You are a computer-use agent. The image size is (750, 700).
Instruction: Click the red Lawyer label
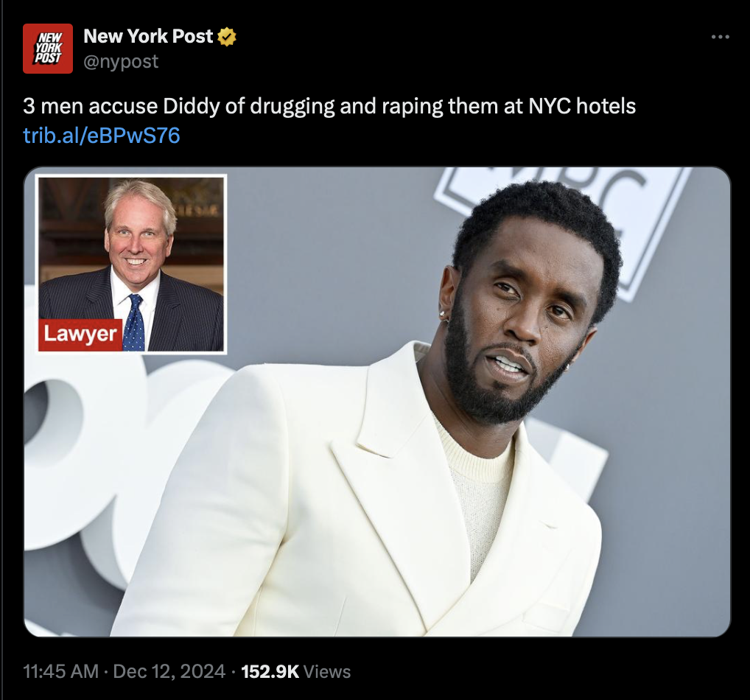click(x=80, y=334)
